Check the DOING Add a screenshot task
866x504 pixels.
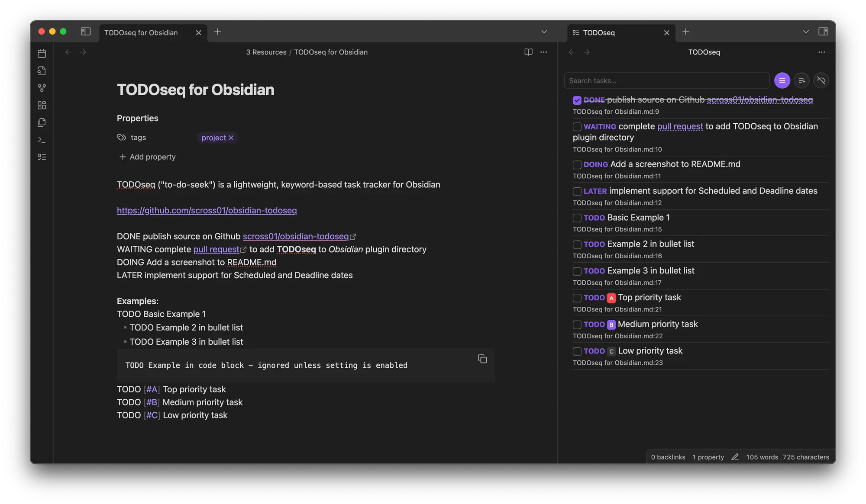pos(577,165)
